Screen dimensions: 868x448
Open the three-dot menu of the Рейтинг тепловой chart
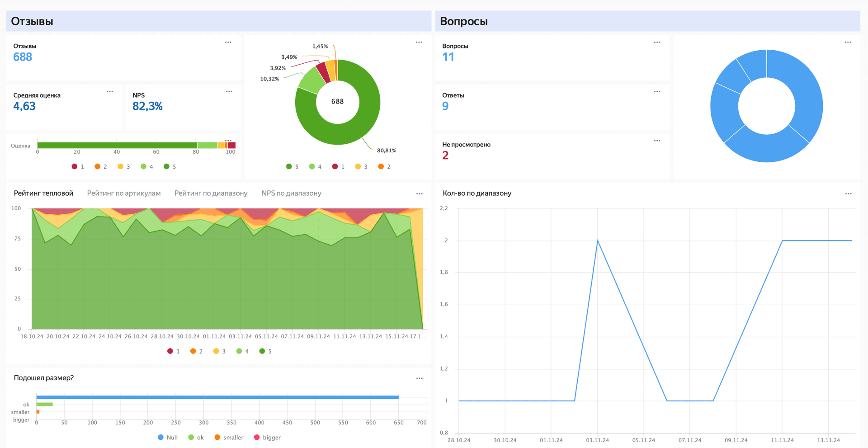(x=420, y=193)
